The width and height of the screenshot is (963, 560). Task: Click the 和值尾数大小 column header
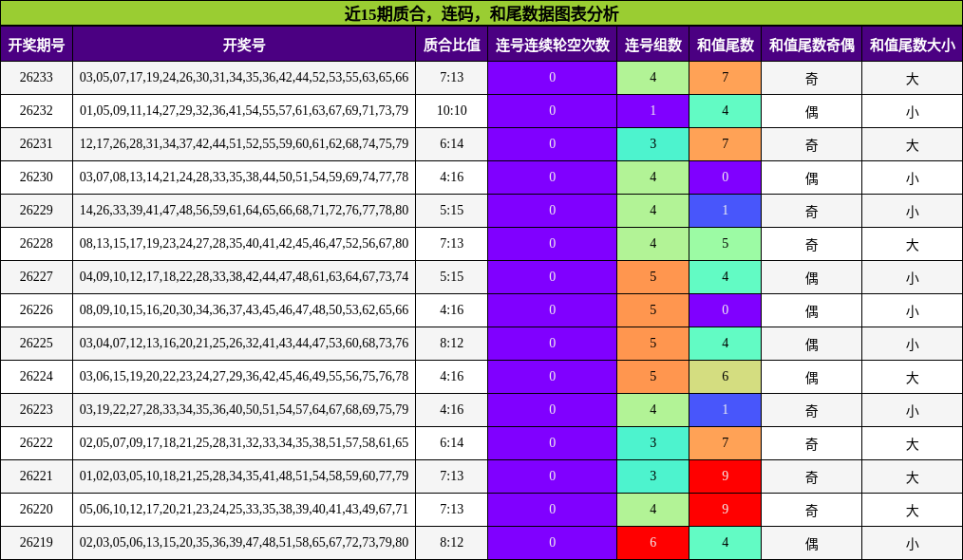(912, 45)
